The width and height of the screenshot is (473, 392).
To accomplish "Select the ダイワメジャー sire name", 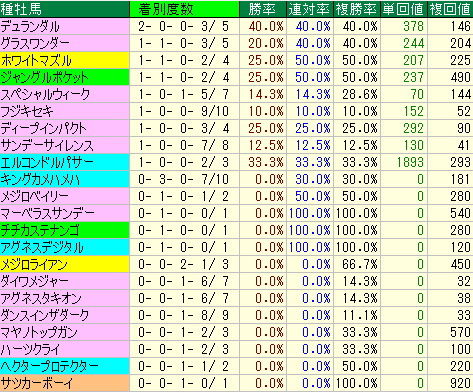I will click(x=34, y=281).
